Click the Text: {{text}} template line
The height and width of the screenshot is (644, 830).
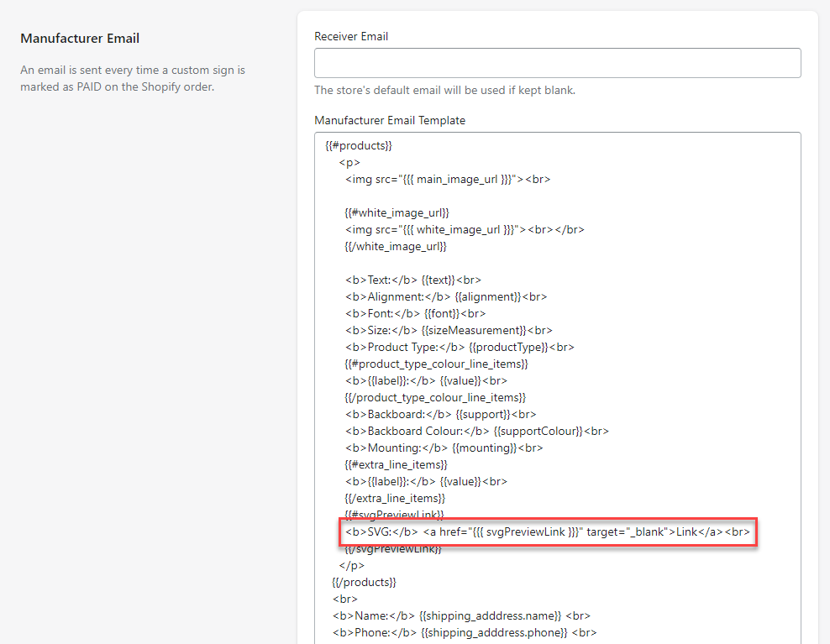[x=412, y=280]
